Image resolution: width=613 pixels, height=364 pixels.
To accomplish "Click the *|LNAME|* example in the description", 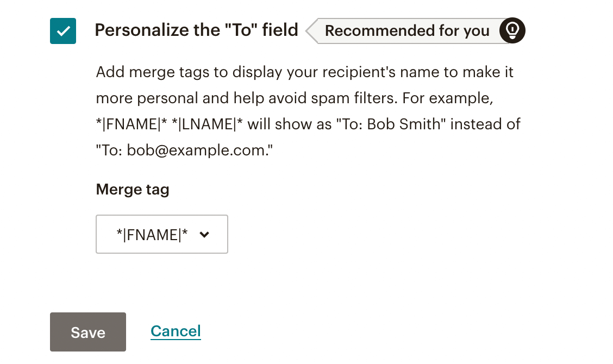I will (x=210, y=124).
